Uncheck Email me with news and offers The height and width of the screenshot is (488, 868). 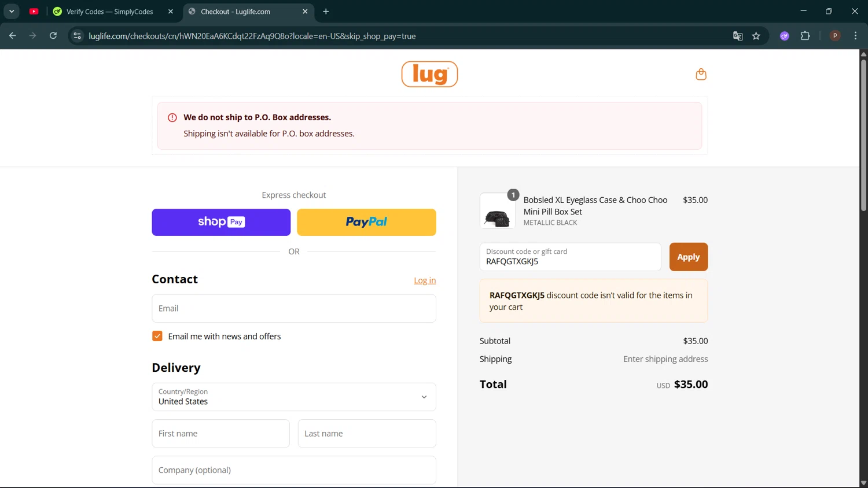click(x=157, y=336)
